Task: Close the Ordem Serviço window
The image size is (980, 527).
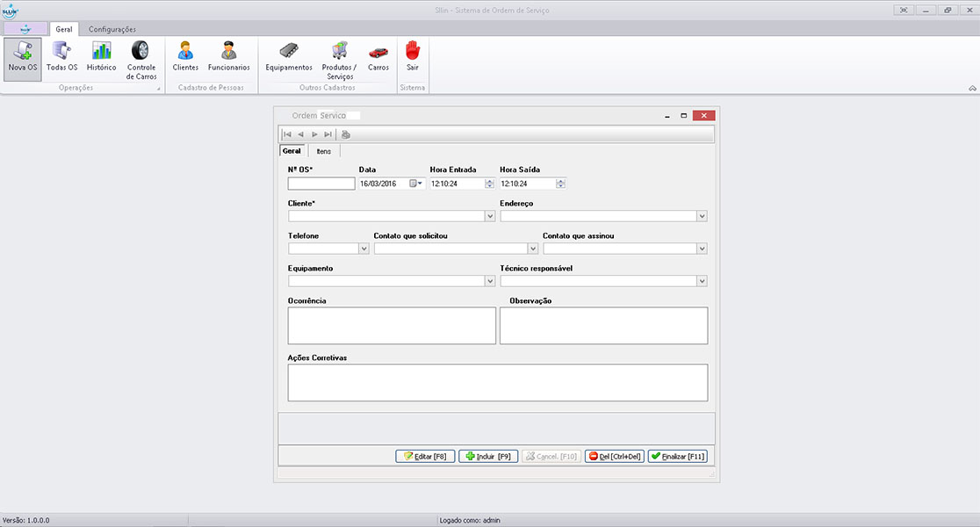Action: (703, 116)
